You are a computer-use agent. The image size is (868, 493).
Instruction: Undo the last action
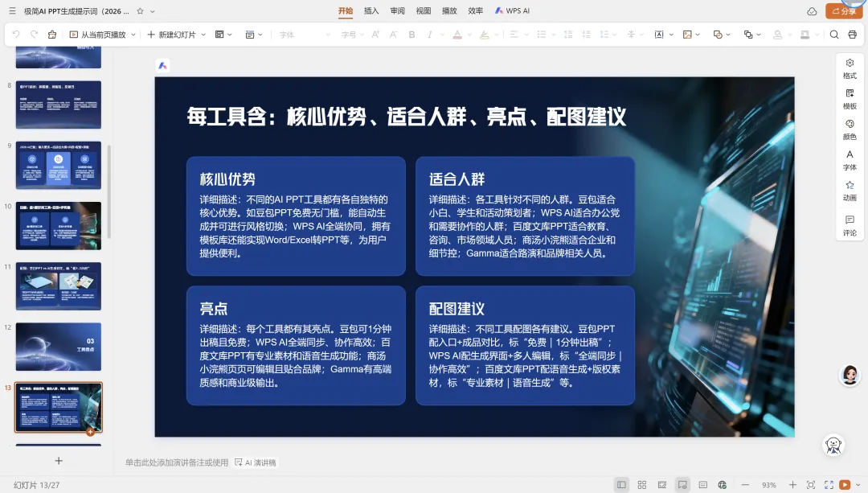pyautogui.click(x=16, y=35)
